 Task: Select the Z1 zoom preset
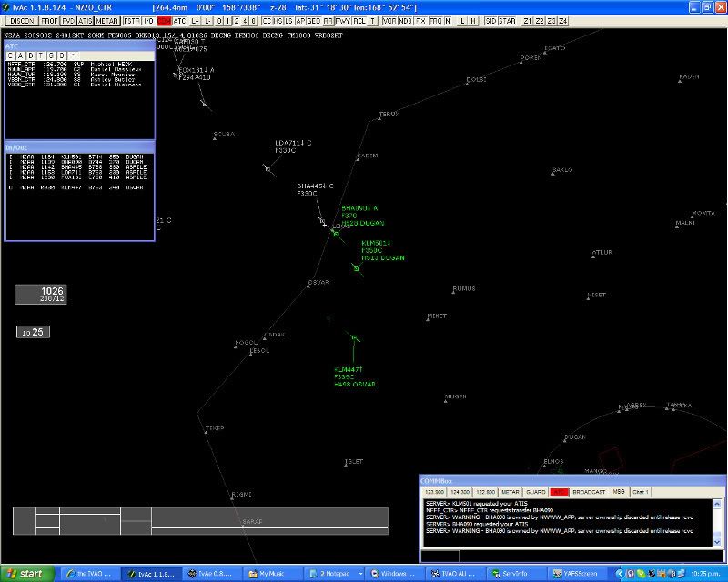[x=529, y=20]
